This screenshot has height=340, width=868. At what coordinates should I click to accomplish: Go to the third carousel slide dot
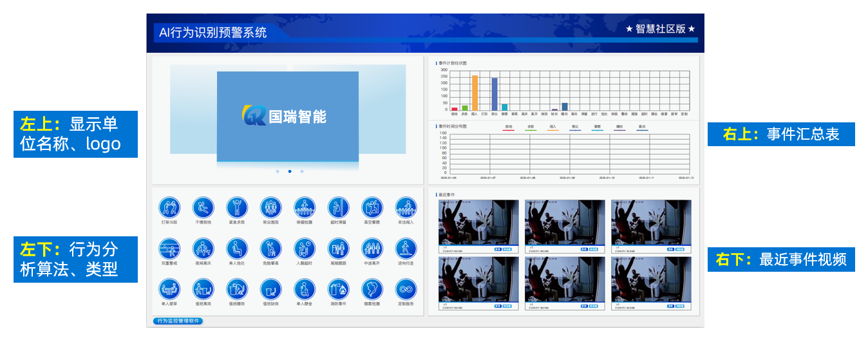[x=302, y=171]
